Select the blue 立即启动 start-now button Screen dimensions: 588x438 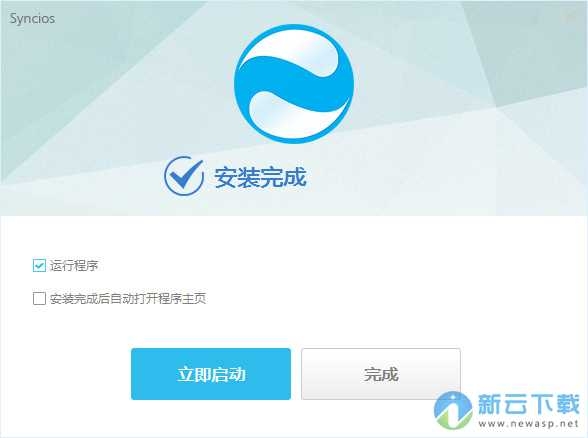[x=211, y=374]
